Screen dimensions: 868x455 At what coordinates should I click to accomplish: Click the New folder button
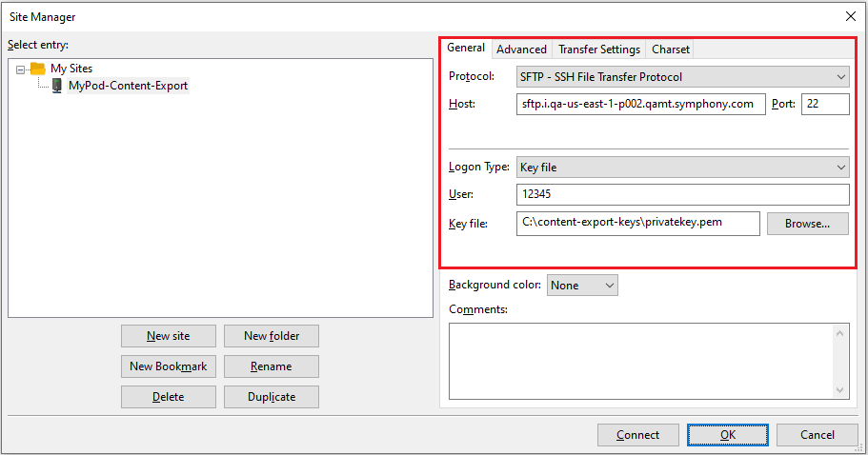point(272,336)
